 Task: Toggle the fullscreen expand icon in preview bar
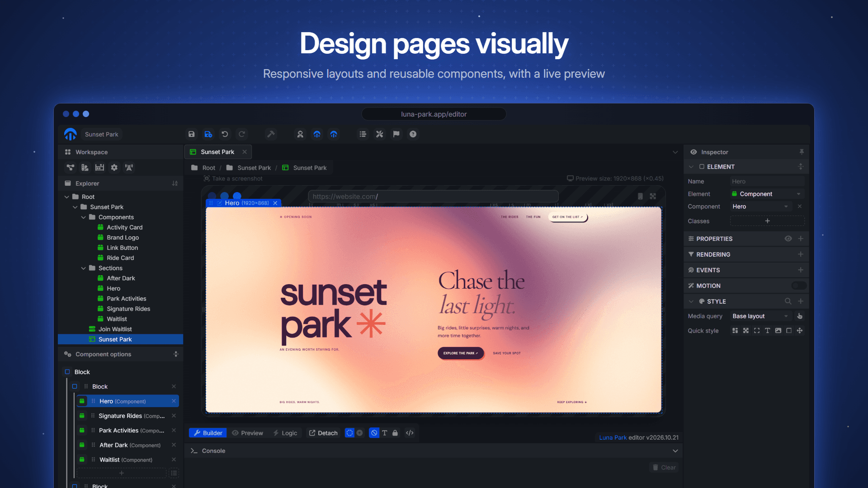[653, 196]
